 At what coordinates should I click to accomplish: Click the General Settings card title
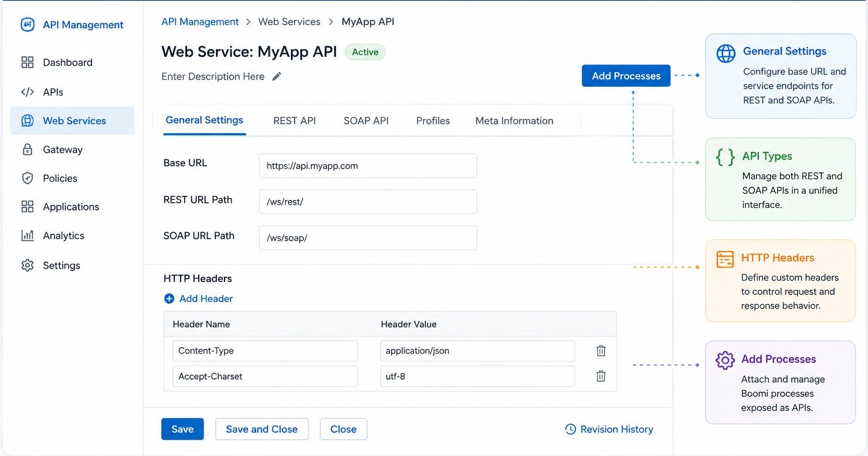click(x=785, y=51)
